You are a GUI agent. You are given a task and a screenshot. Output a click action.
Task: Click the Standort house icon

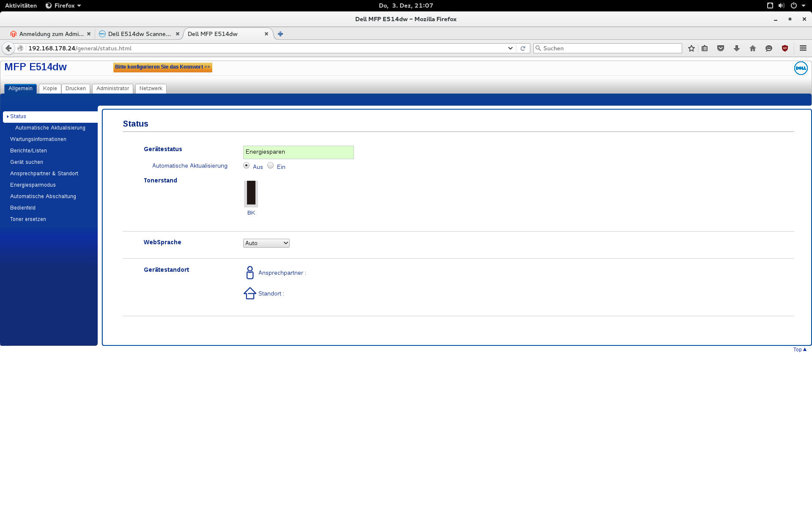click(250, 293)
